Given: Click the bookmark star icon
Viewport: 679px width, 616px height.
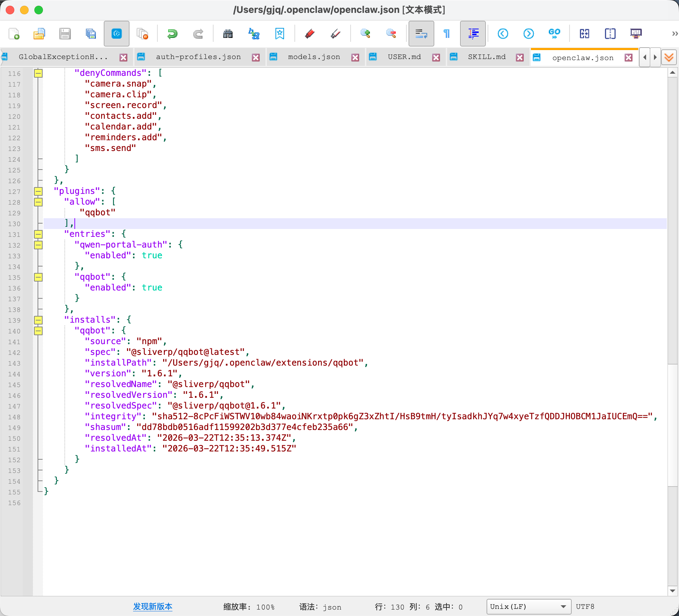Looking at the screenshot, I should [279, 34].
